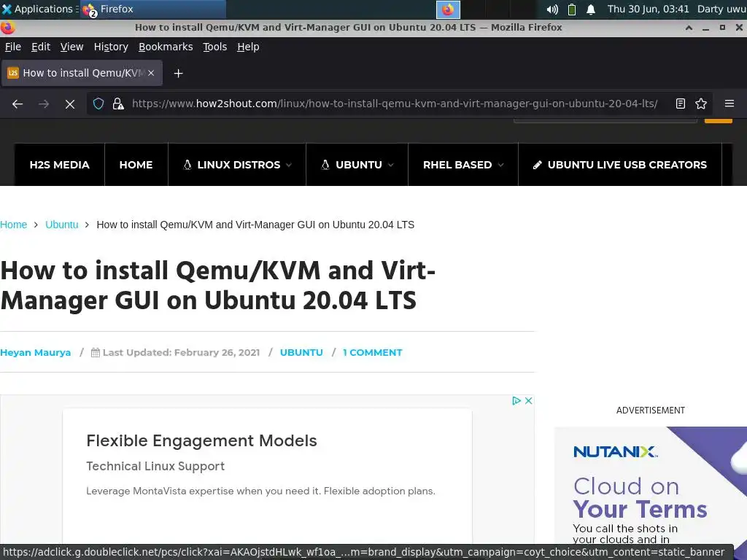Expand the UBUNTU nav dropdown

[x=357, y=165]
